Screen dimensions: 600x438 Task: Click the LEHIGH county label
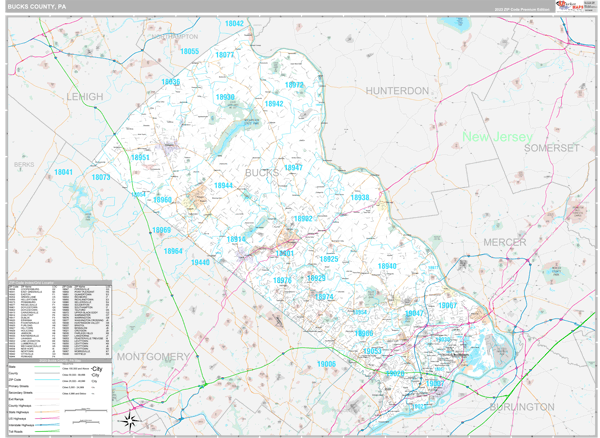coord(84,96)
